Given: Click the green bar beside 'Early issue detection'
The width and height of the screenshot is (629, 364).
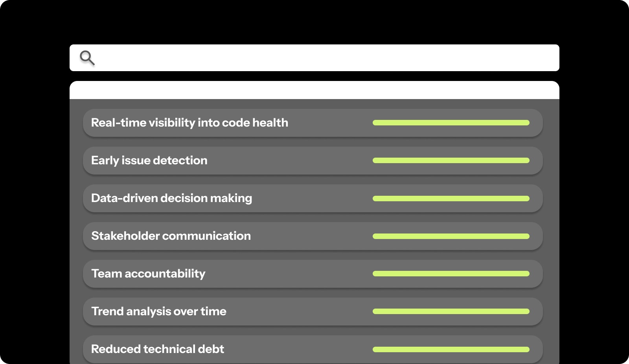Looking at the screenshot, I should pos(451,160).
